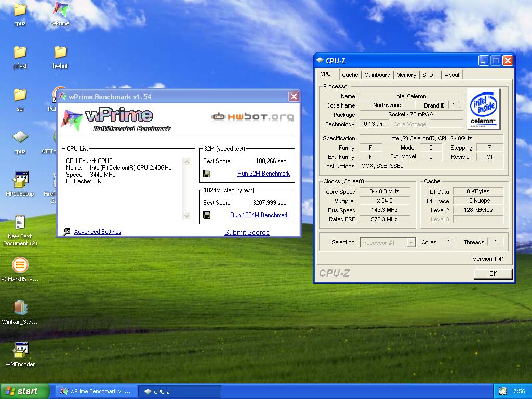
Task: Click Speed: 3440 MHz line in CPU List
Action: point(91,175)
